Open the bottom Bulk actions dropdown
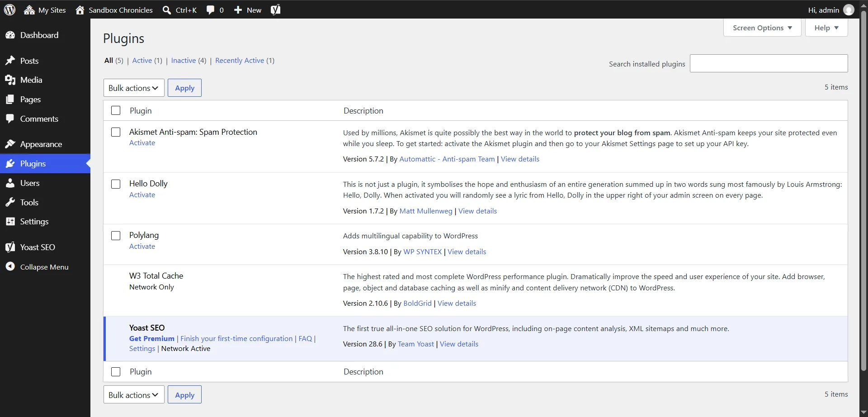This screenshot has height=417, width=868. click(x=134, y=395)
